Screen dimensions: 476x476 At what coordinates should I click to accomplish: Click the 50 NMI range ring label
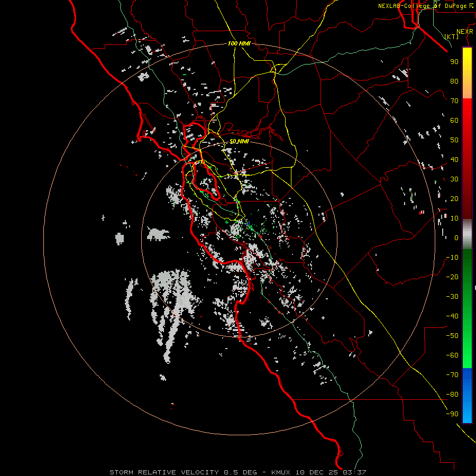[x=239, y=141]
